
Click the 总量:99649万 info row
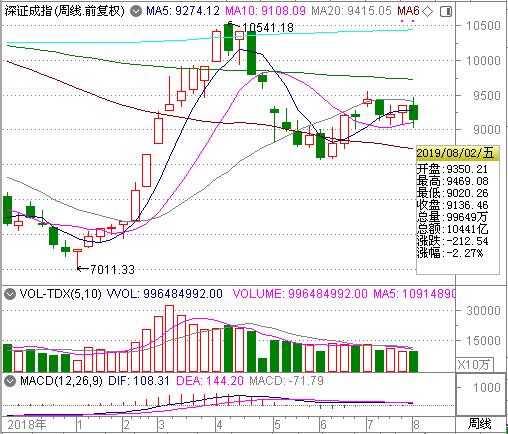pos(452,217)
